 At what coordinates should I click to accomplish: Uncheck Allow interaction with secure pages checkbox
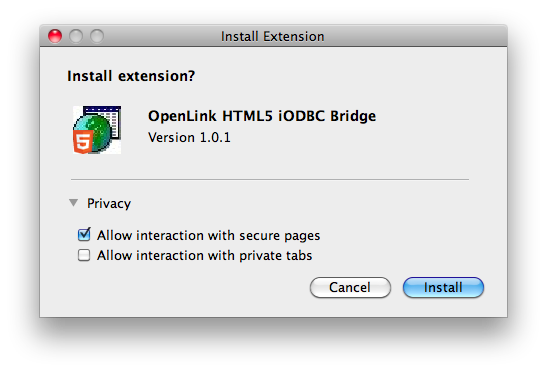pos(84,235)
